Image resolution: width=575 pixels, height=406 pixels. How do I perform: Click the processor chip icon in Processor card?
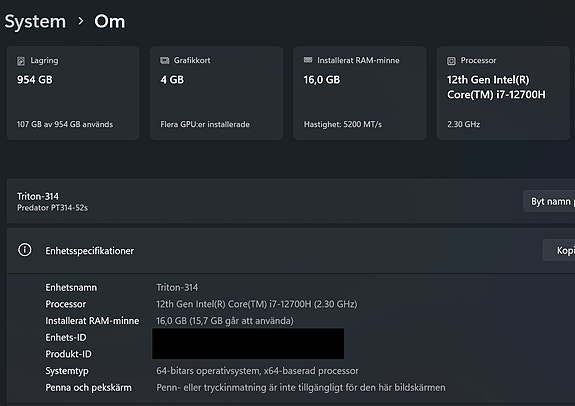451,61
